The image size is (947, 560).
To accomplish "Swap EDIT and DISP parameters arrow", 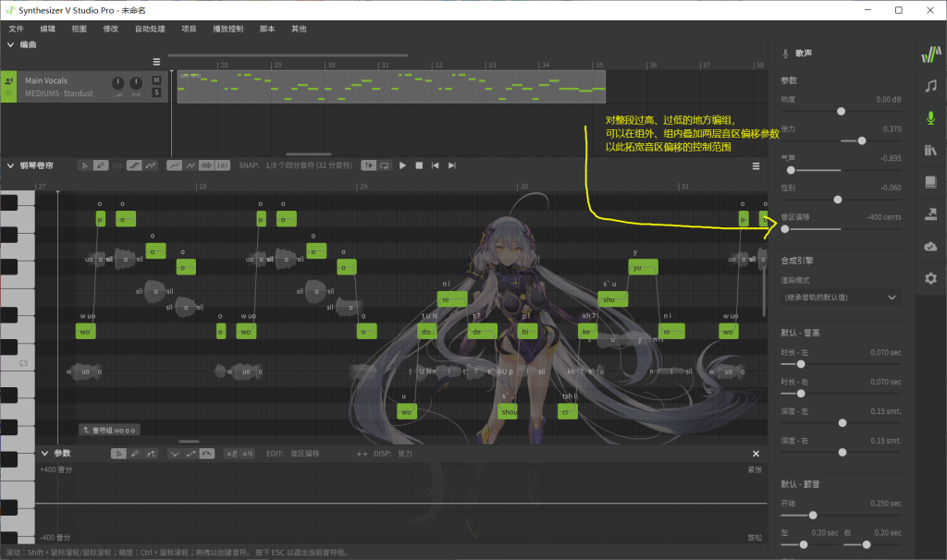I will 362,454.
